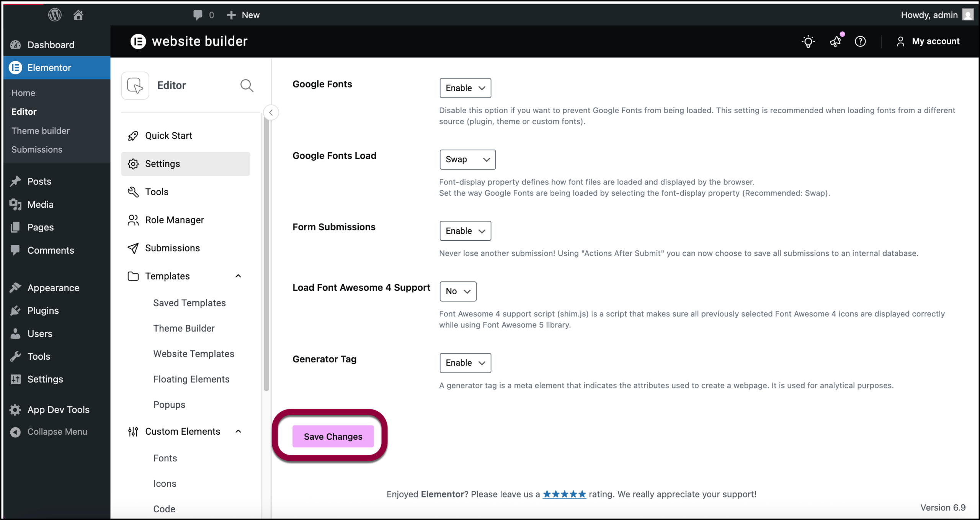Open the search magnifier in Editor panel
The image size is (980, 520).
pyautogui.click(x=247, y=85)
